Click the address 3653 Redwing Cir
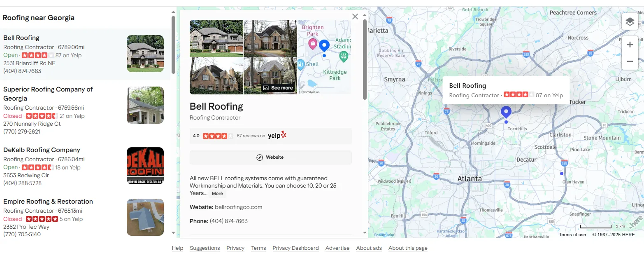 26,175
